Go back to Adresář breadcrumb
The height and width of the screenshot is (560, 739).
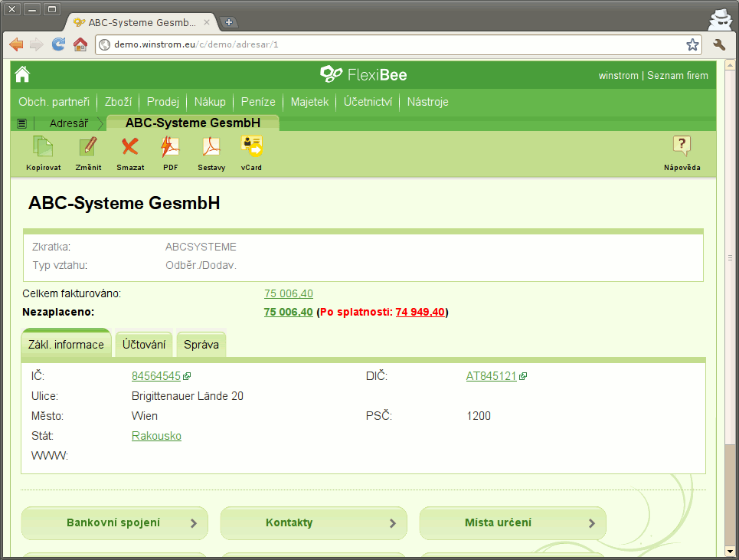[69, 123]
